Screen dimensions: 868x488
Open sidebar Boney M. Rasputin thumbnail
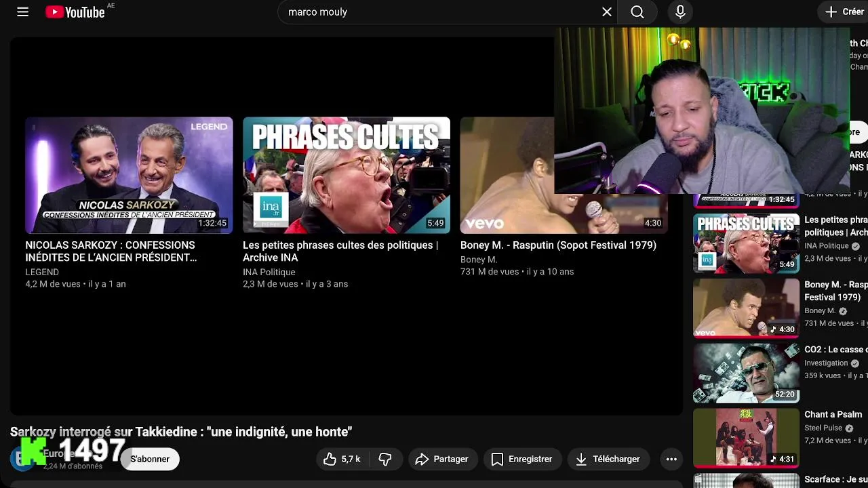coord(746,308)
